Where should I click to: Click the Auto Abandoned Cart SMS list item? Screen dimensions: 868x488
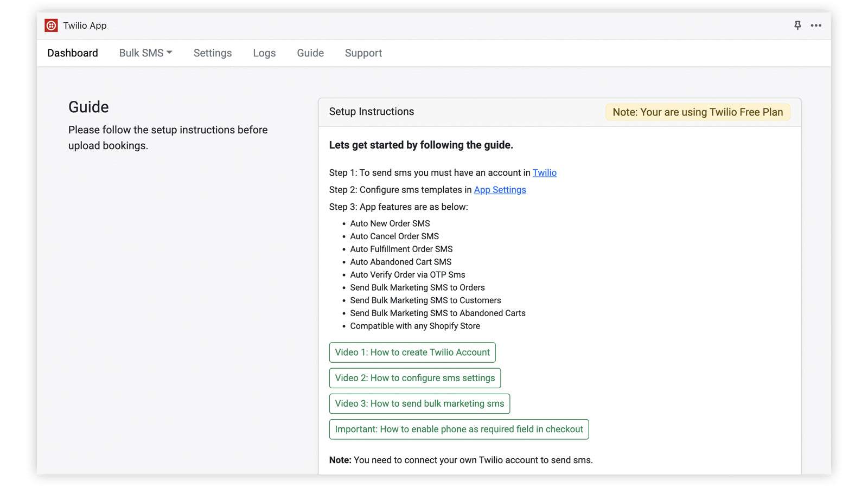(400, 262)
